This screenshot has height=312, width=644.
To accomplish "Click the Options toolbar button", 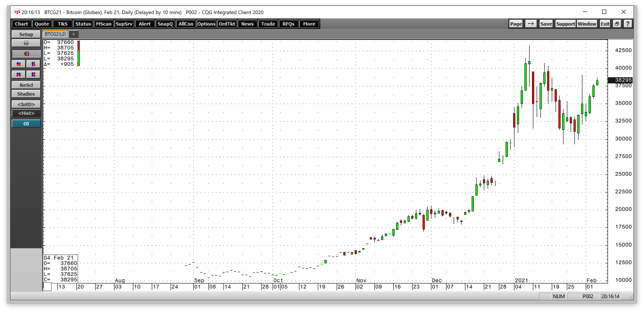I will pyautogui.click(x=206, y=24).
